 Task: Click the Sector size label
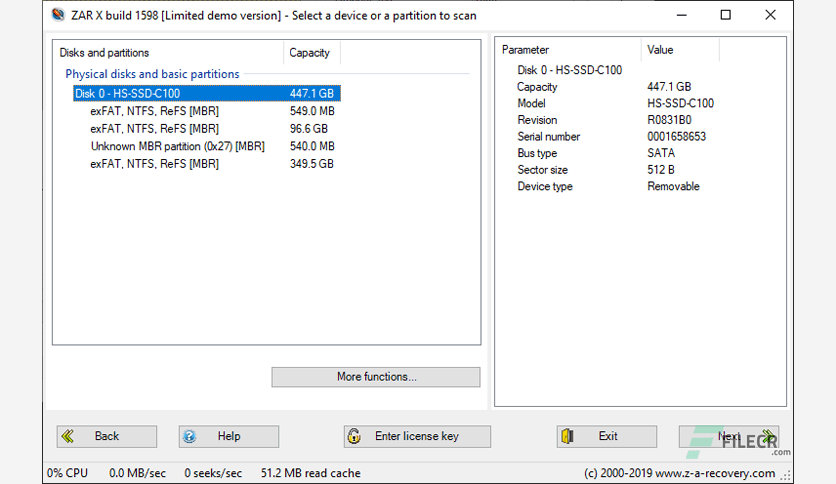point(542,170)
